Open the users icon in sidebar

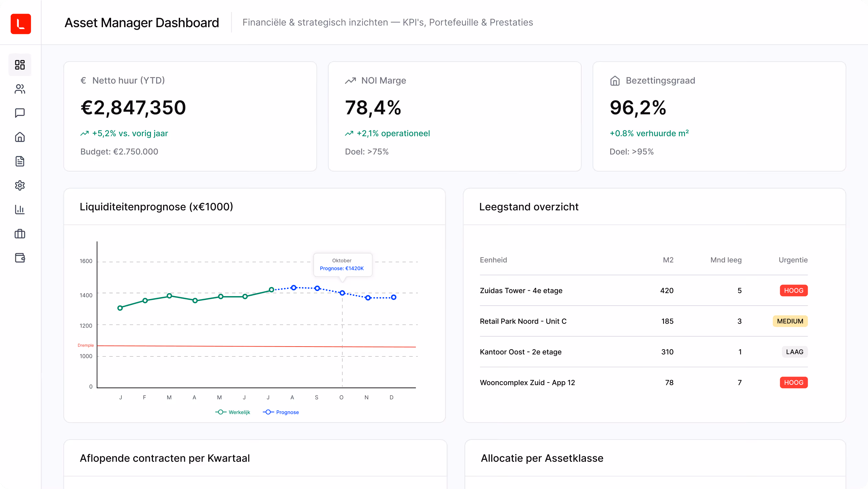[20, 89]
